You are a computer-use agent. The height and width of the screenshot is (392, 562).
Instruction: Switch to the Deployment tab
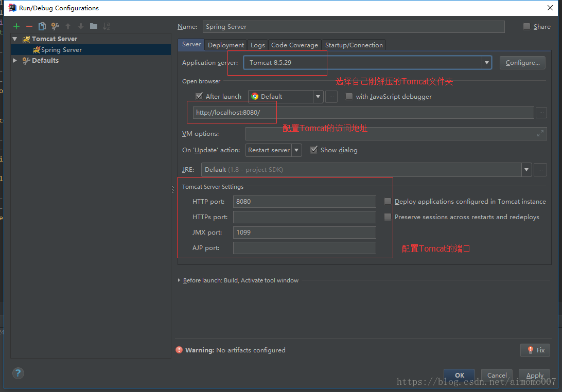pyautogui.click(x=226, y=45)
